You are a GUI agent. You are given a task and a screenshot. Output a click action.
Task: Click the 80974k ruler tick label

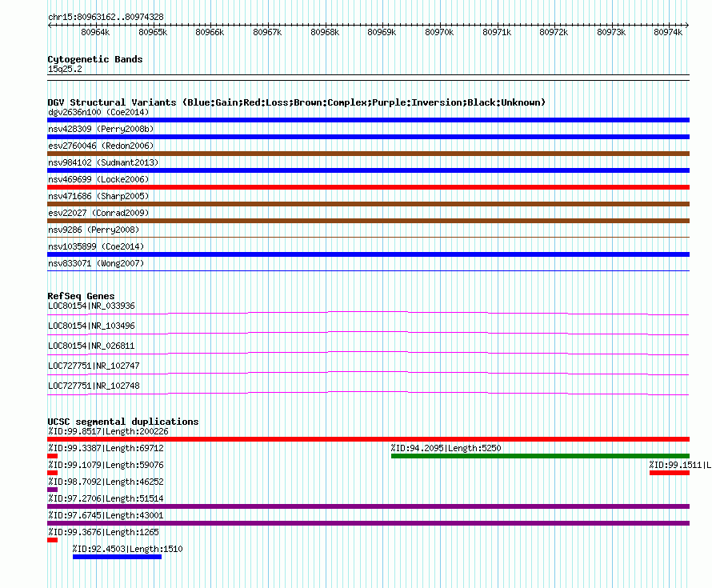pos(668,32)
